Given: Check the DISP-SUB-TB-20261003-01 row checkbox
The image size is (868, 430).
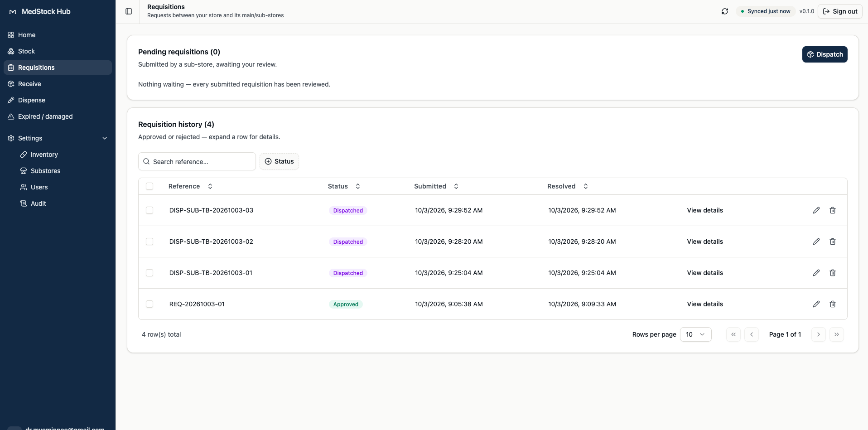Looking at the screenshot, I should 149,273.
